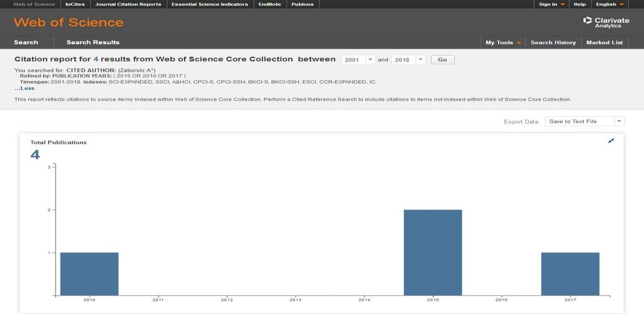Viewport: 644px width, 314px height.
Task: Click the Help link
Action: (580, 4)
